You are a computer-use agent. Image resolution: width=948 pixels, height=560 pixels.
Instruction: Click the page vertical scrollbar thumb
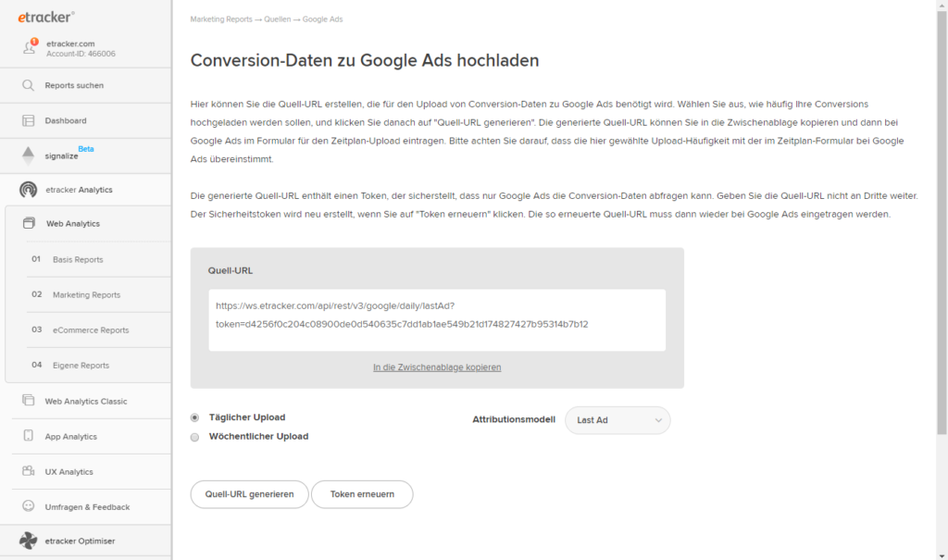point(942,222)
